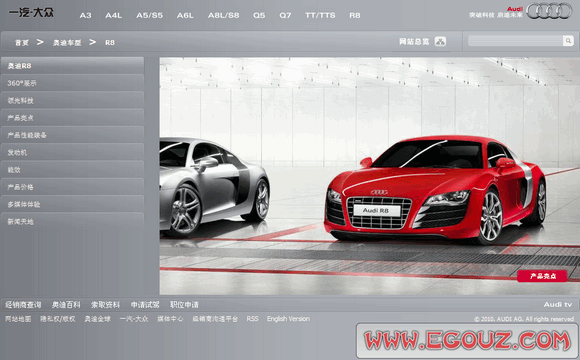Go to 奥迪车型 in the breadcrumb
The width and height of the screenshot is (580, 360).
pyautogui.click(x=67, y=43)
